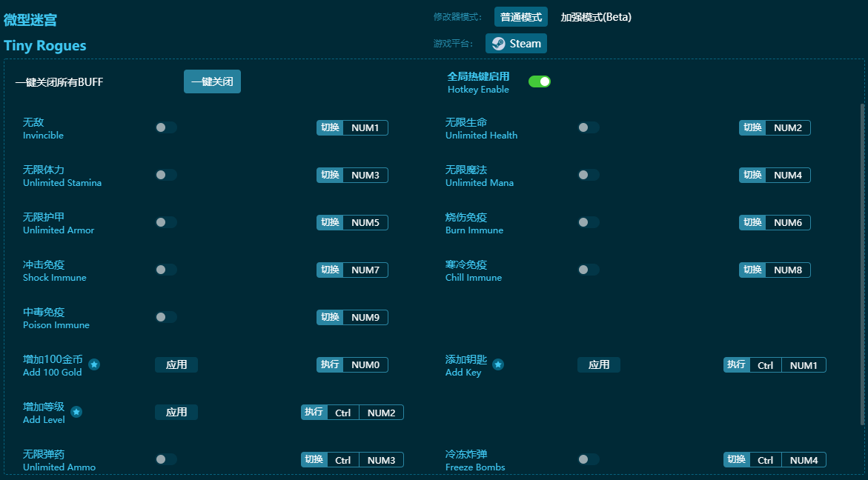Enable Unlimited Ammo toggle
This screenshot has width=868, height=480.
pos(165,459)
